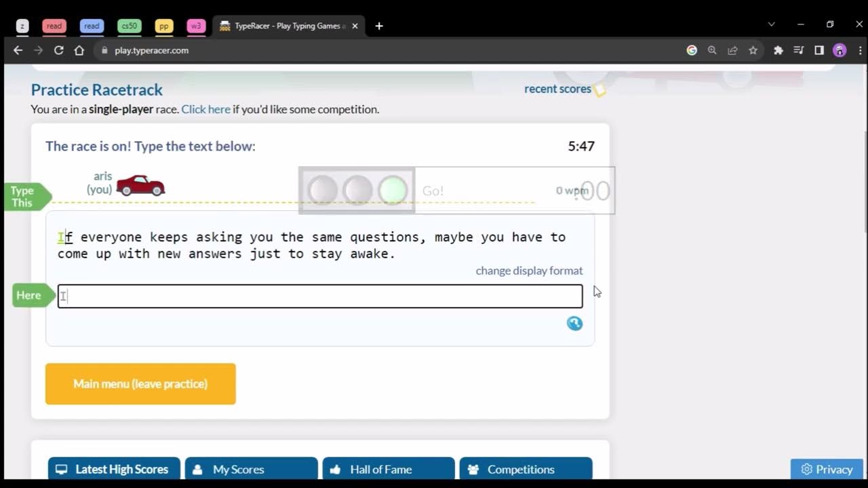
Task: Share this page via share icon
Action: tap(732, 50)
